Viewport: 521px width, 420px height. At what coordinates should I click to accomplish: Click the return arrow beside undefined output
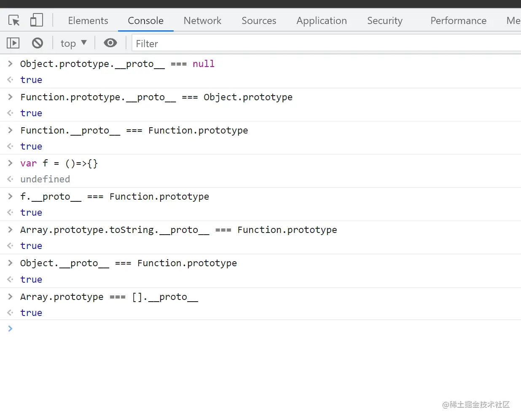(x=11, y=179)
